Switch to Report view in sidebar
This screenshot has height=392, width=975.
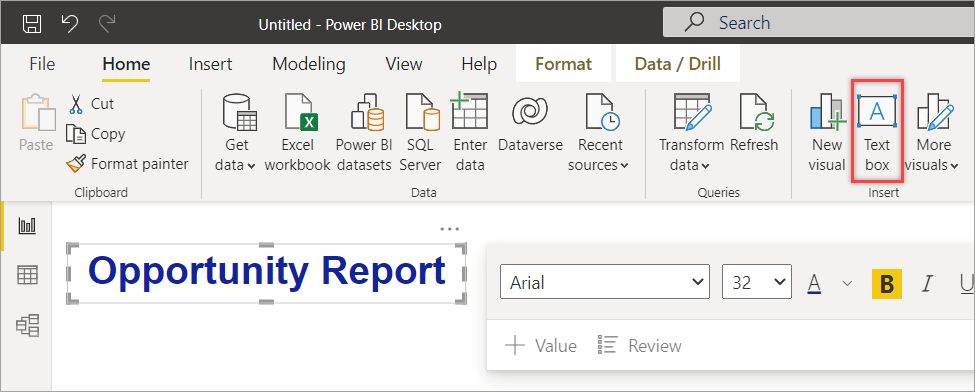point(27,225)
